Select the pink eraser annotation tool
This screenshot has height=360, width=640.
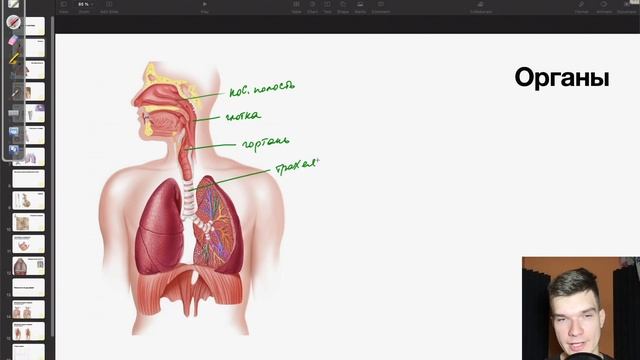point(13,40)
